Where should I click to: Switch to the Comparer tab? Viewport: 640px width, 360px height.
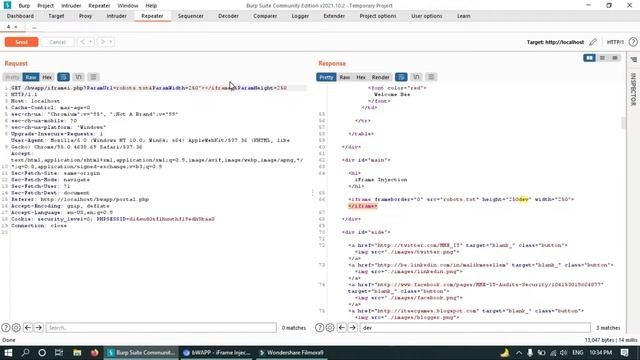(265, 16)
